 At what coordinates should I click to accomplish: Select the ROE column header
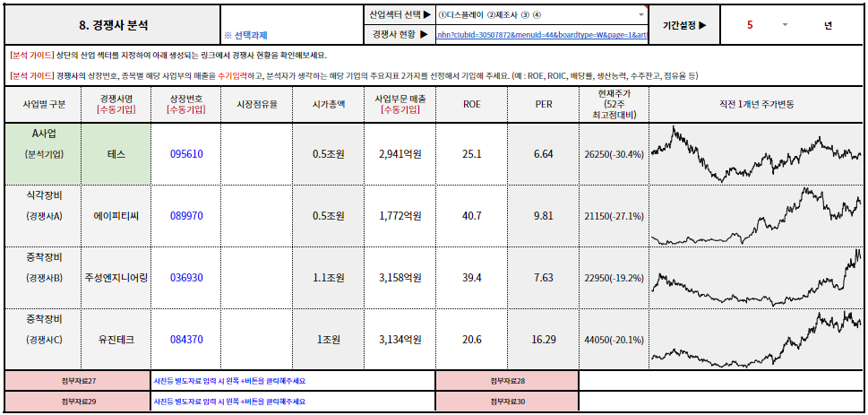(472, 104)
